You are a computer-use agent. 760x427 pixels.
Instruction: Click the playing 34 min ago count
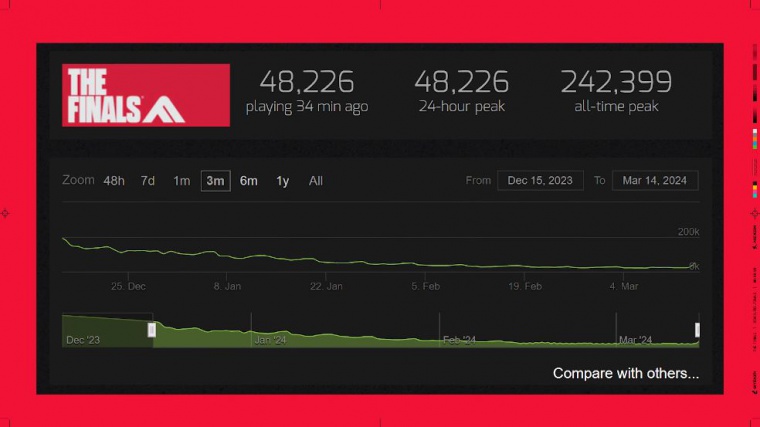(x=307, y=82)
